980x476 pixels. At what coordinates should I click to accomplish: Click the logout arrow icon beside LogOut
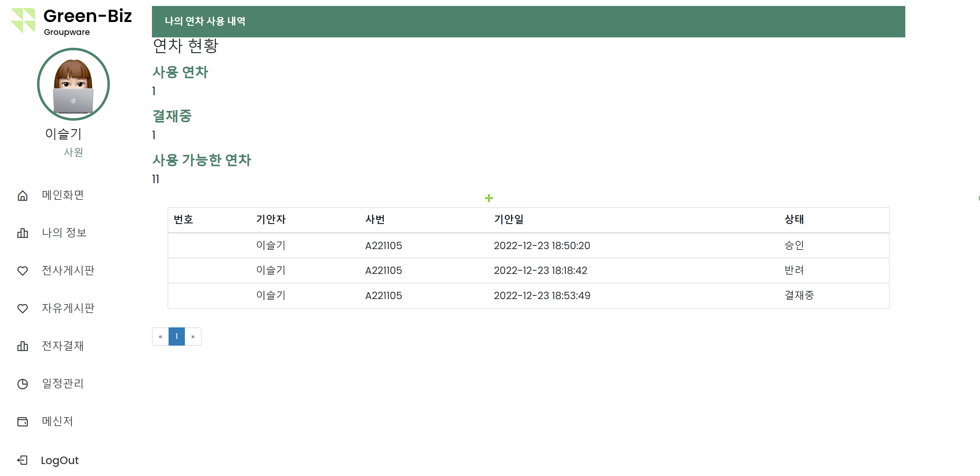pos(23,460)
